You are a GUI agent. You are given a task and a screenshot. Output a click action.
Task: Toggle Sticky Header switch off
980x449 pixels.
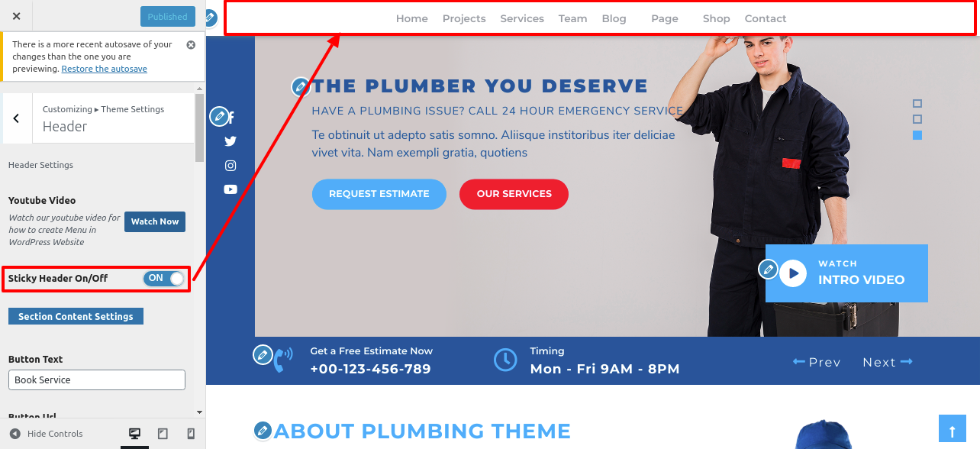(164, 279)
